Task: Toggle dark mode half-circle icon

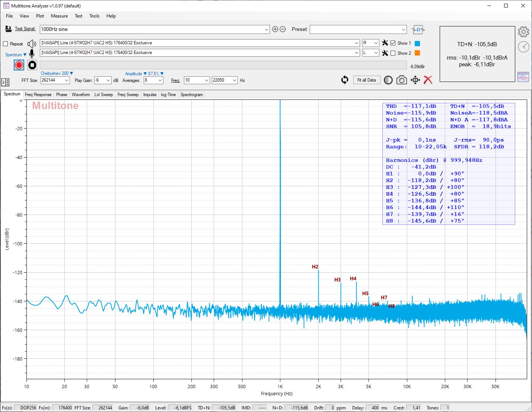Action: click(x=388, y=80)
